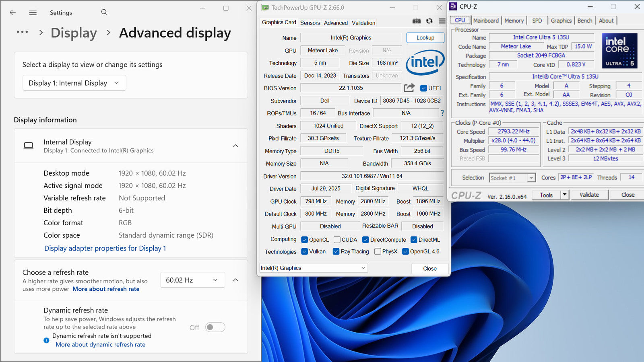This screenshot has height=362, width=644.
Task: Click the Bus Interface question mark icon
Action: (442, 113)
